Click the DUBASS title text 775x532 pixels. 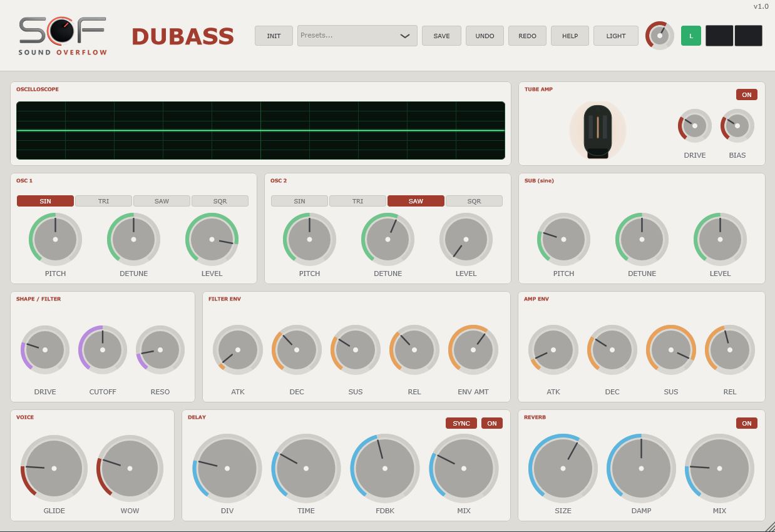click(183, 37)
